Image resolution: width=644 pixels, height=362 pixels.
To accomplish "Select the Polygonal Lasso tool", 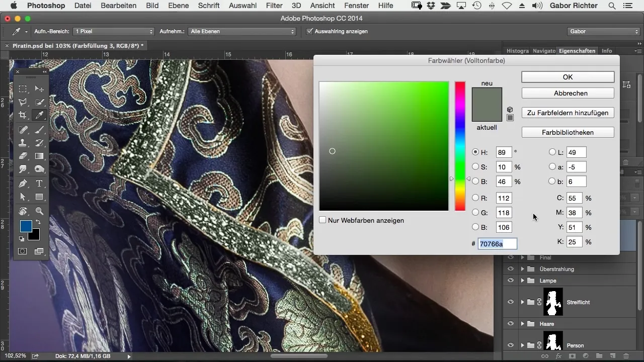I will [x=23, y=102].
